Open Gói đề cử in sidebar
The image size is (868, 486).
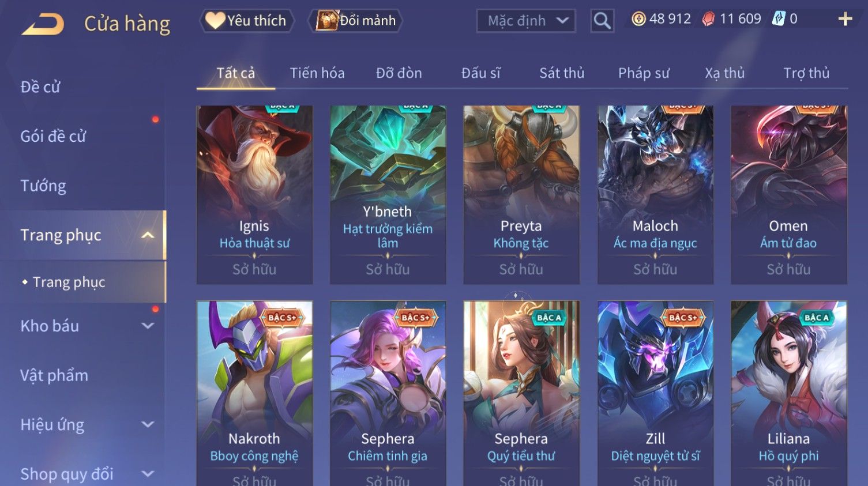click(53, 137)
